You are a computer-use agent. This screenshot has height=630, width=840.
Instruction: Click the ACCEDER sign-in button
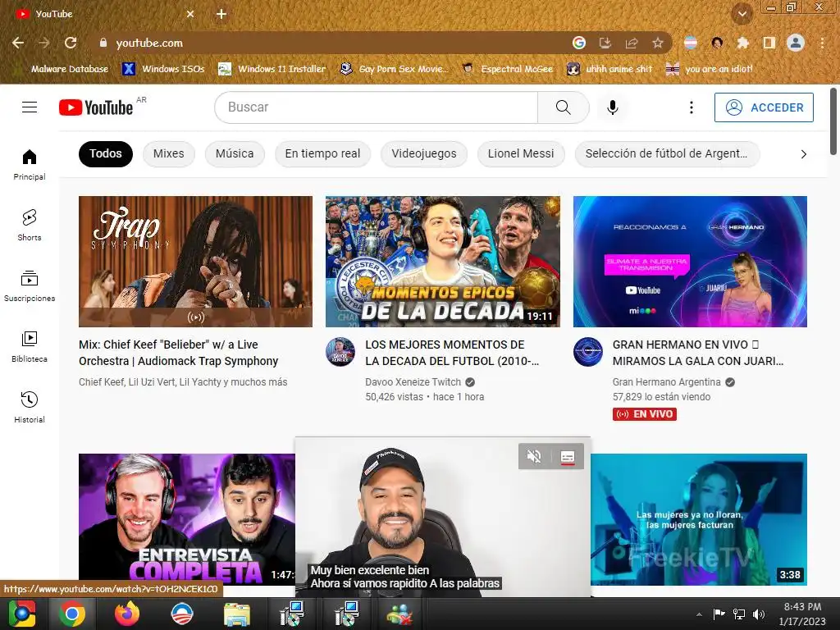pos(764,107)
